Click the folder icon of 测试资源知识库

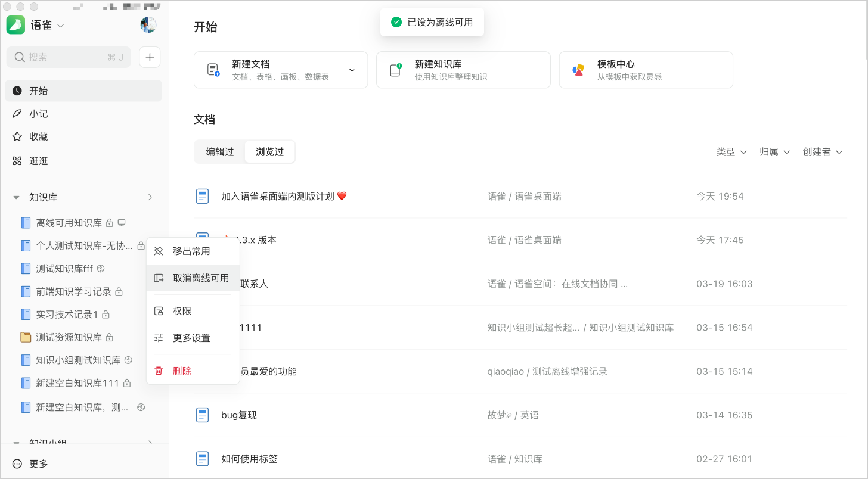tap(26, 337)
